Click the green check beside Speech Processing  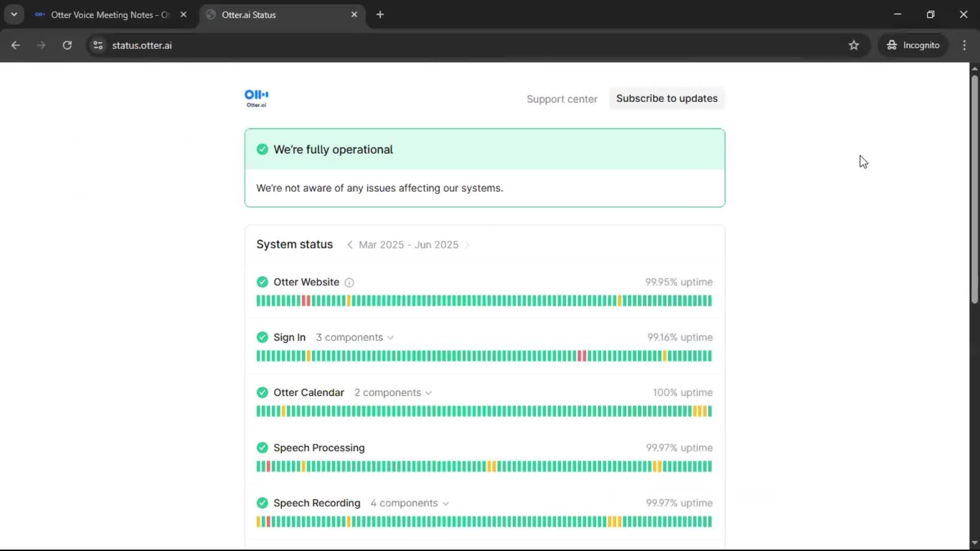coord(262,448)
